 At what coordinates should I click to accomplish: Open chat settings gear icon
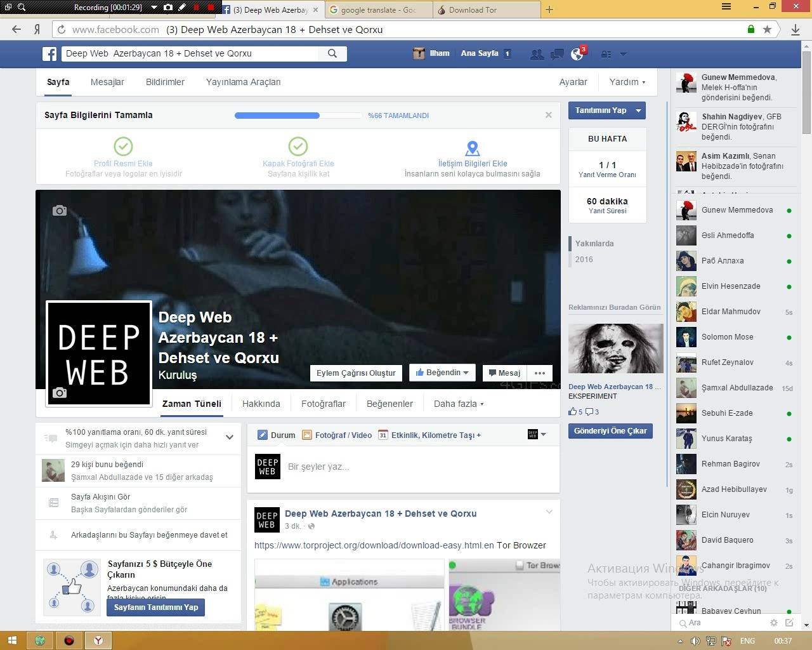coord(774,623)
